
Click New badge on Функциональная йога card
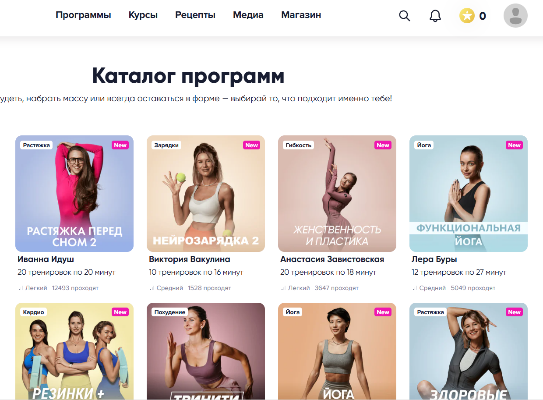[x=514, y=145]
